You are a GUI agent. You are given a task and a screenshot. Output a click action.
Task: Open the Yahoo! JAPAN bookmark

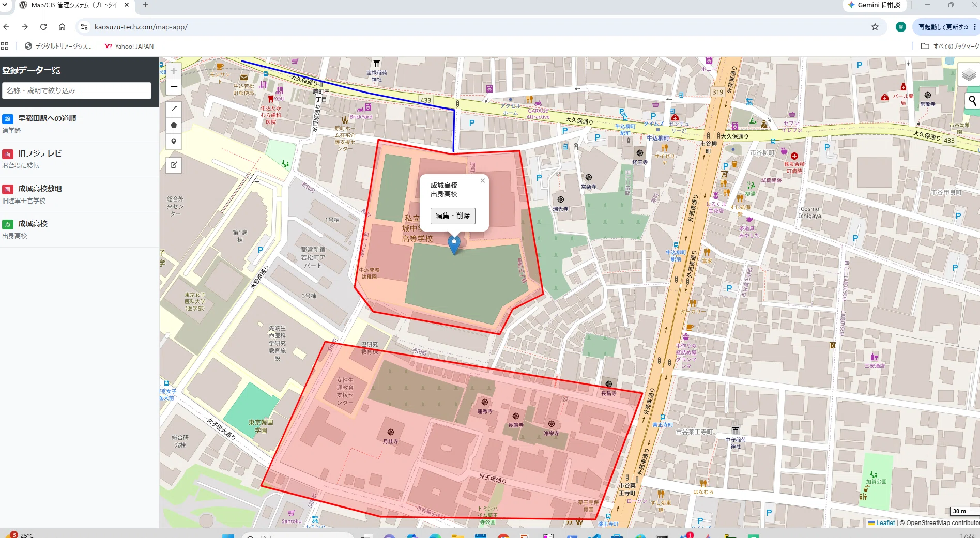129,46
